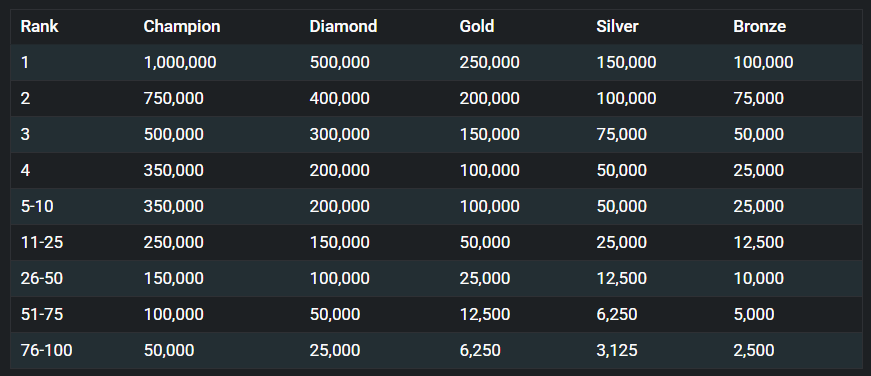The width and height of the screenshot is (871, 376).
Task: Click the 750,000 Champion rank 2 cell
Action: 173,98
